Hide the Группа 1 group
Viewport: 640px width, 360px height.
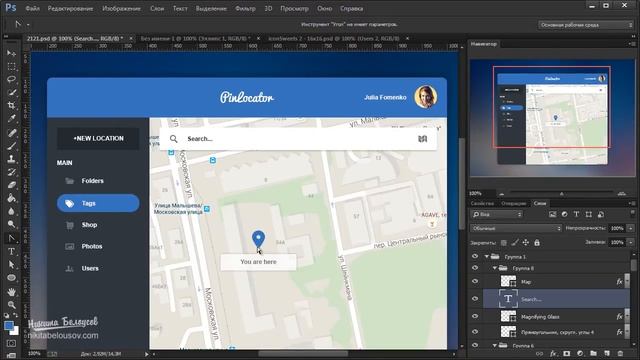(x=475, y=256)
